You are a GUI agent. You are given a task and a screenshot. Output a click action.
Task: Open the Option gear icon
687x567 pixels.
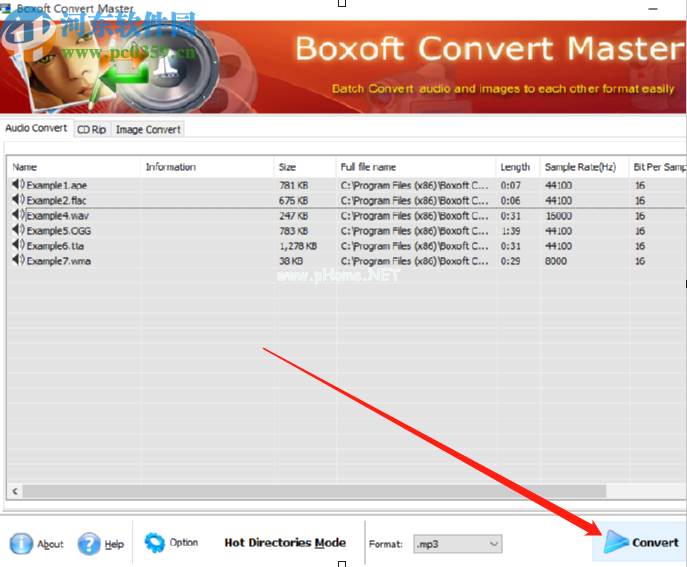pos(155,543)
